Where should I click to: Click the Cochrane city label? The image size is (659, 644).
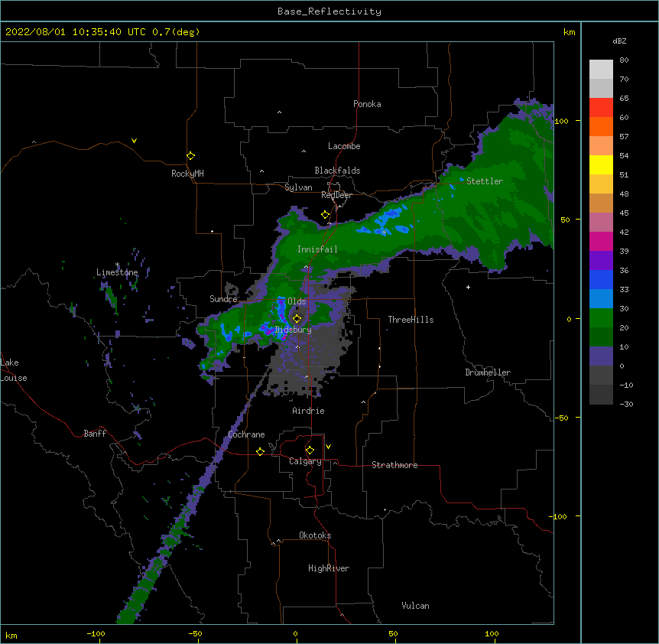coord(246,434)
